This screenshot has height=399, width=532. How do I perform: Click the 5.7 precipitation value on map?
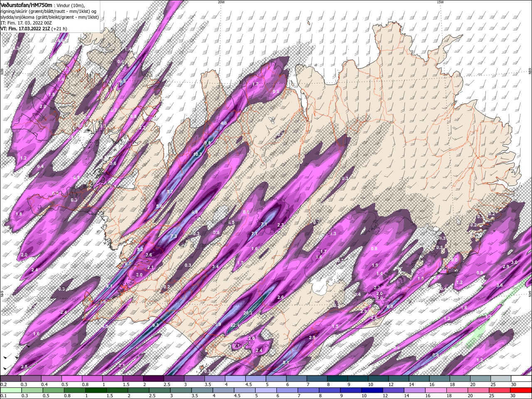[x=170, y=192]
